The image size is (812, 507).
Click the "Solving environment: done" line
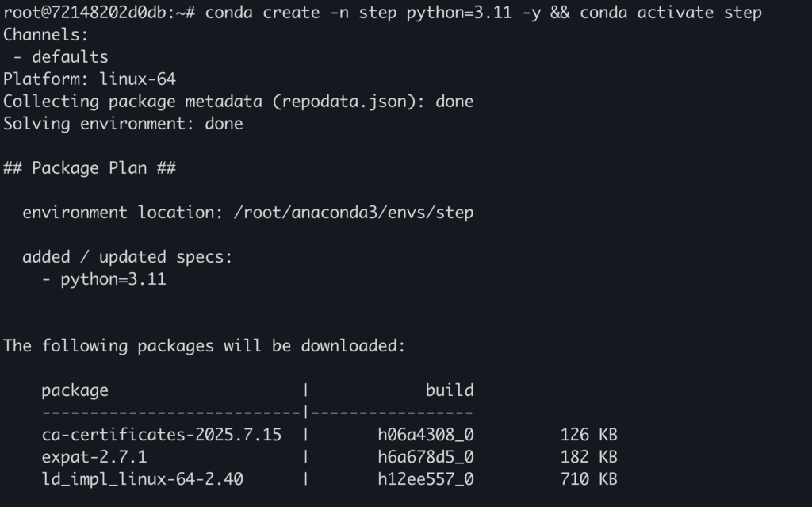[123, 124]
